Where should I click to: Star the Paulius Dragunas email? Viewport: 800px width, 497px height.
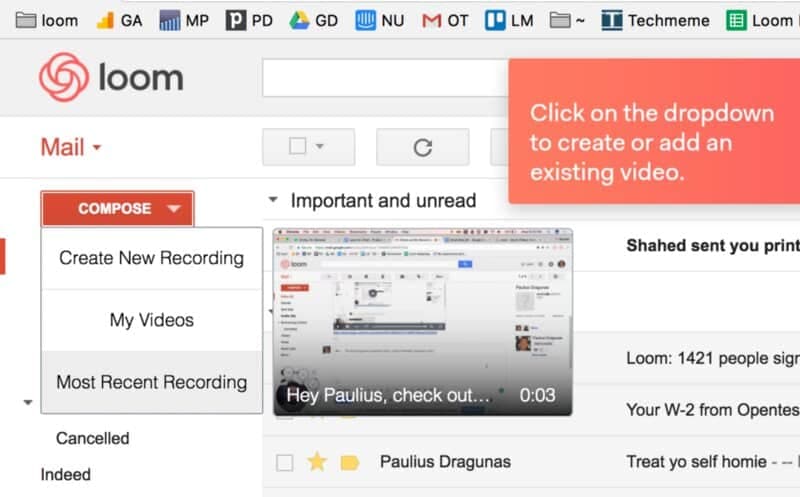pyautogui.click(x=317, y=461)
